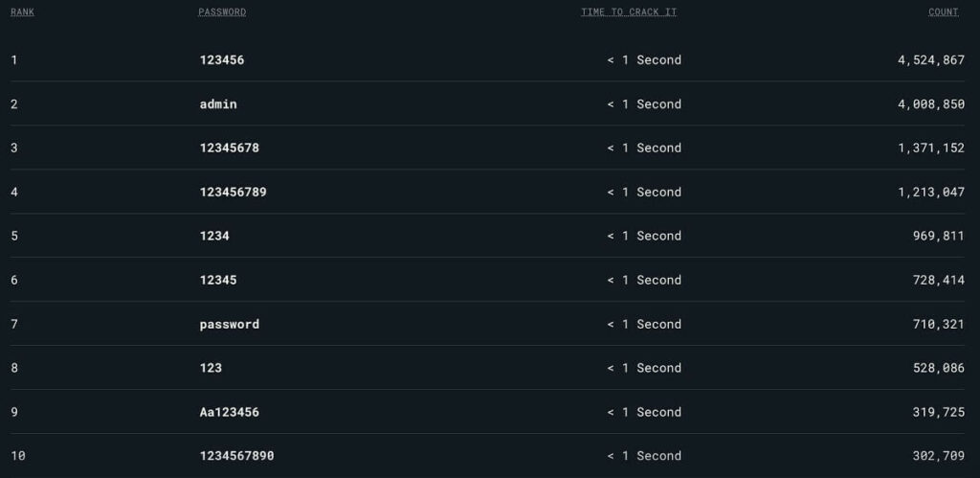Click the 12345 password entry
This screenshot has width=980, height=478.
point(218,281)
